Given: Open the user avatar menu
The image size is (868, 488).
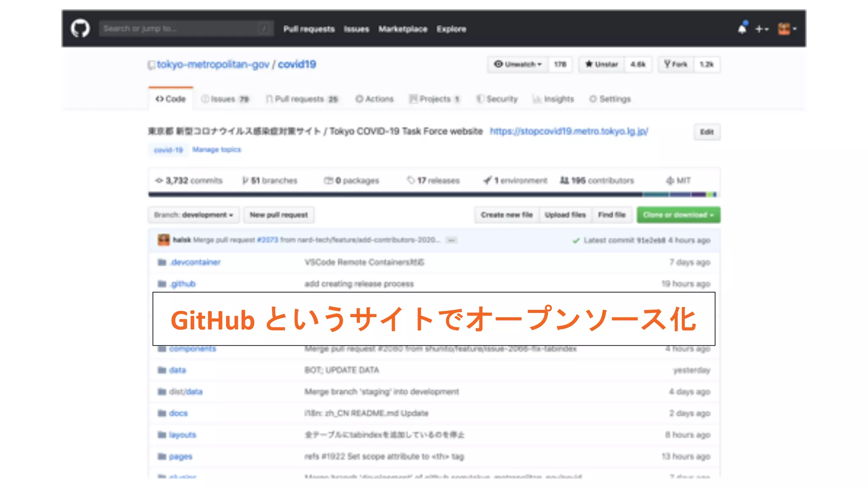Looking at the screenshot, I should (x=787, y=29).
